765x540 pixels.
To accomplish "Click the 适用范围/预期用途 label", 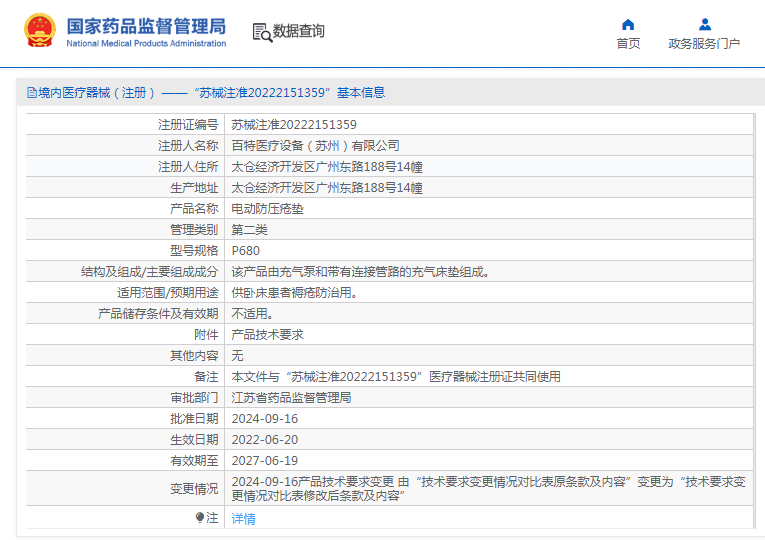I will point(167,293).
